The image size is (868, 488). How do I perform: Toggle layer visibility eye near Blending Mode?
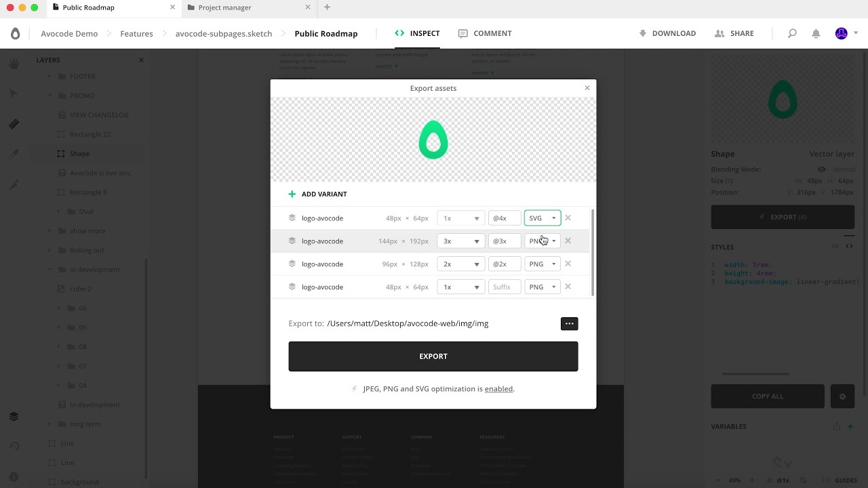pyautogui.click(x=822, y=169)
